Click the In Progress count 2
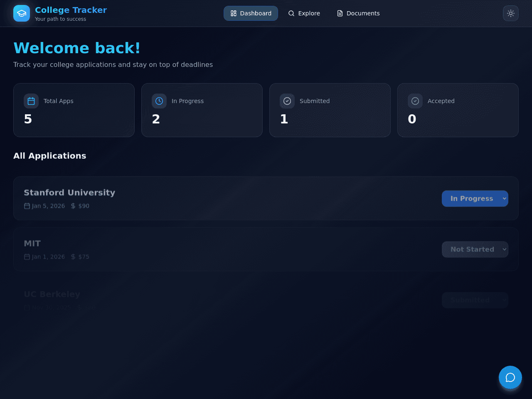 tap(156, 119)
